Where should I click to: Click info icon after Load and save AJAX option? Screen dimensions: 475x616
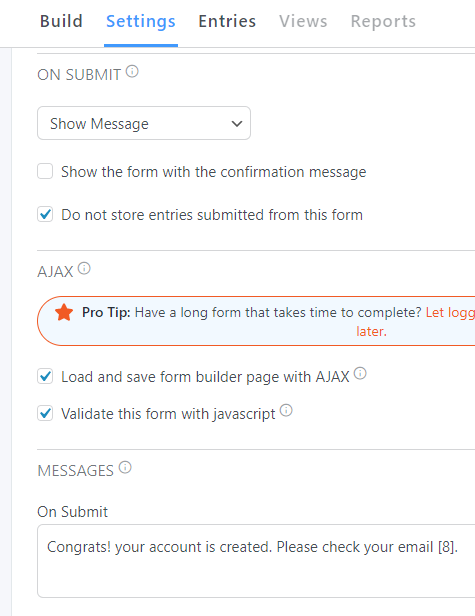pyautogui.click(x=360, y=373)
